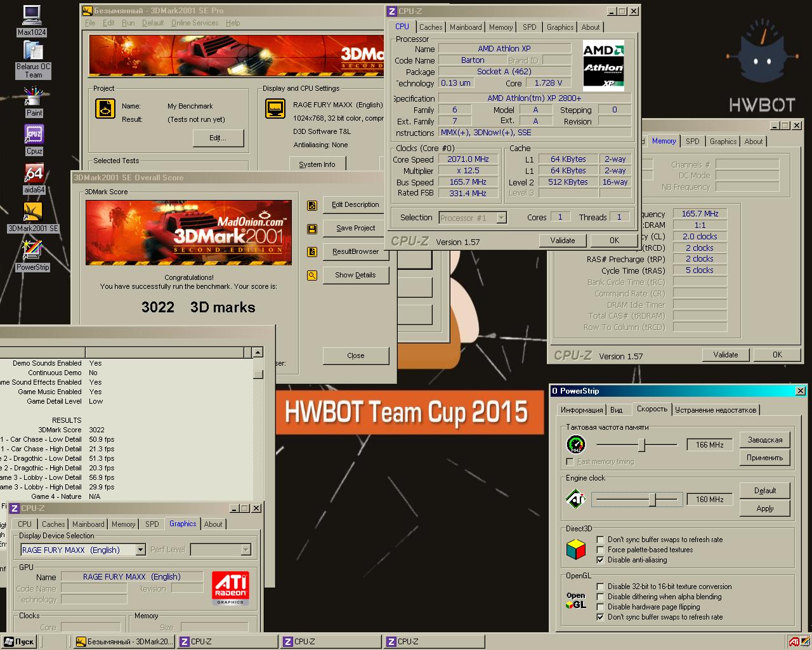
Task: Click the memory clock 166 MHz field
Action: tap(710, 444)
